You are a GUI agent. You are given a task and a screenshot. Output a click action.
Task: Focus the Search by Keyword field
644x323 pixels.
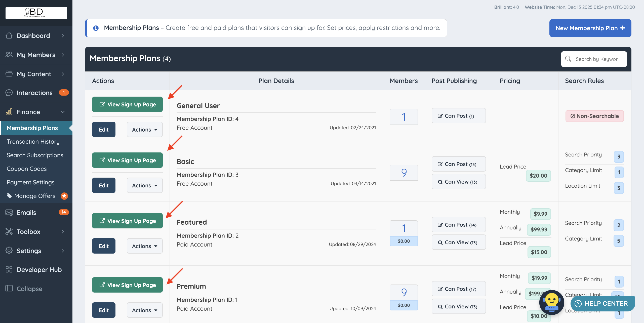tap(599, 59)
